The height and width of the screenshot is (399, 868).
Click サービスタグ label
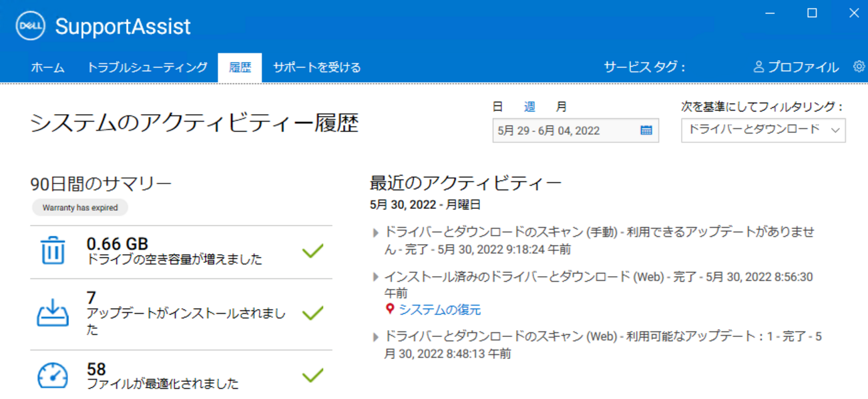pos(645,67)
